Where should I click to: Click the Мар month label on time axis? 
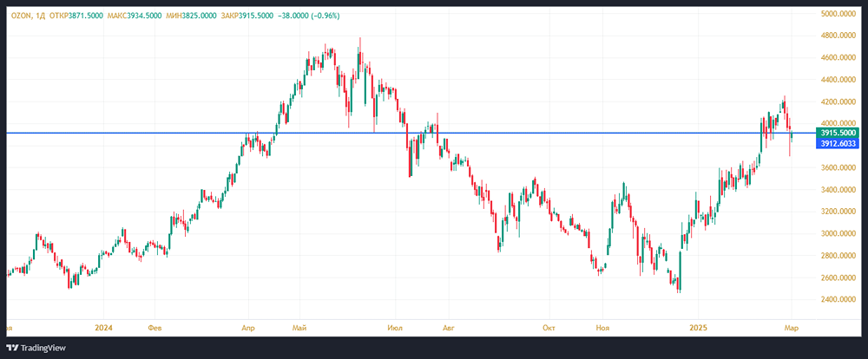792,328
